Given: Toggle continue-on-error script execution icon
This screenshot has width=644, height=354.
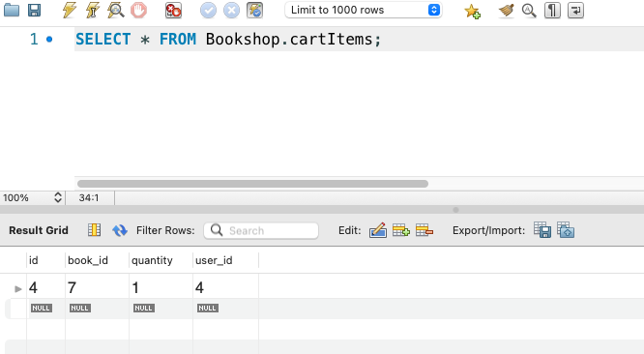Looking at the screenshot, I should [x=173, y=11].
